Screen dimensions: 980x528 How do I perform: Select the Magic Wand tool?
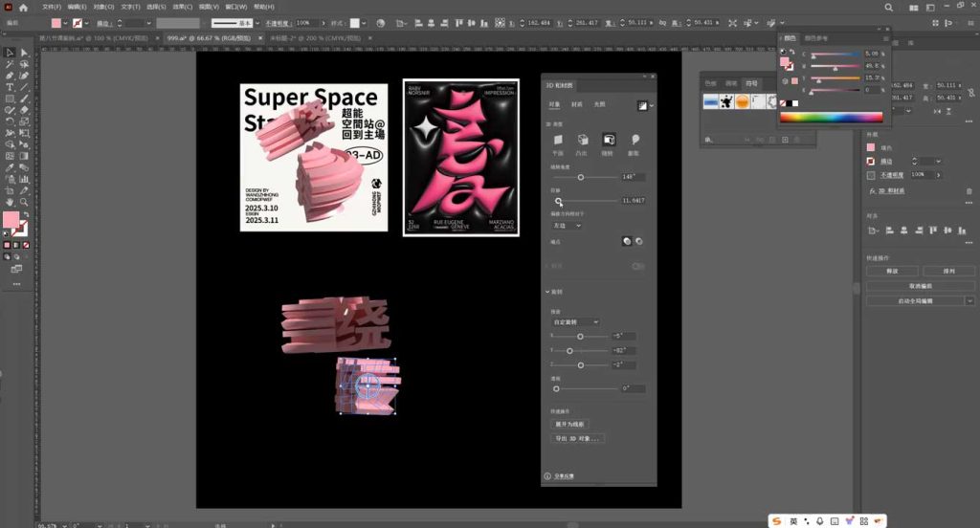pyautogui.click(x=10, y=64)
